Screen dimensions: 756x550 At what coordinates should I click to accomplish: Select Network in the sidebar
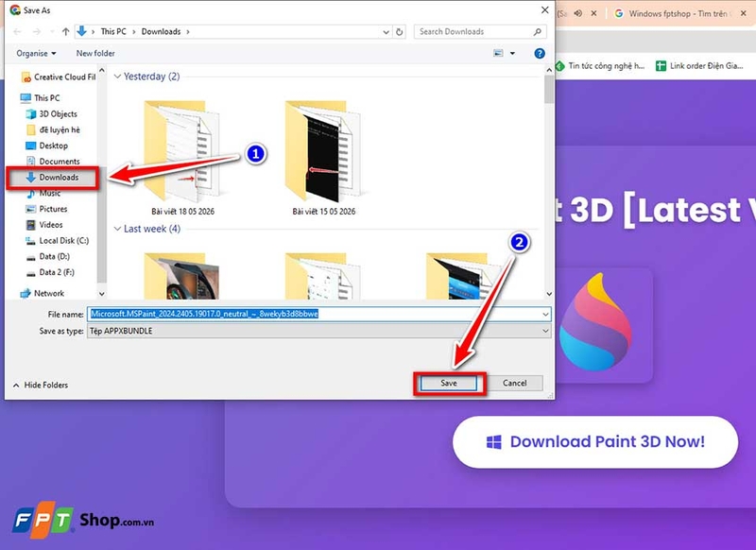43,294
